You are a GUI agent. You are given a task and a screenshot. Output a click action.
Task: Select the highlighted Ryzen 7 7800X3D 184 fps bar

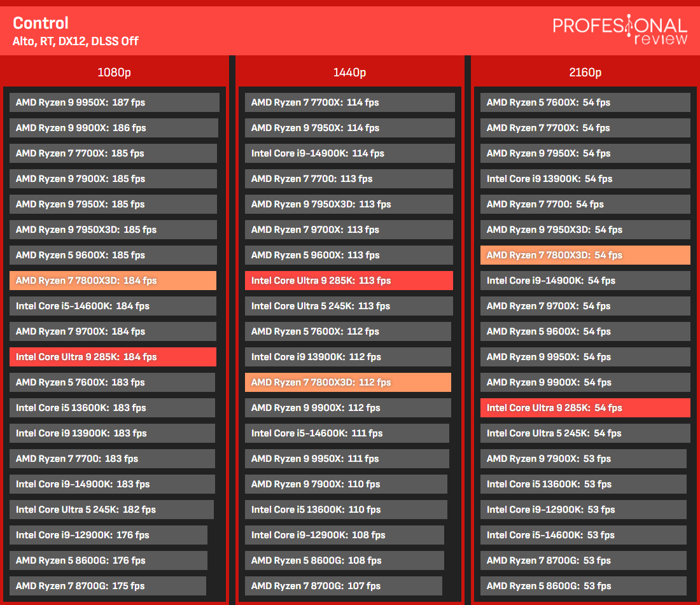click(x=113, y=281)
